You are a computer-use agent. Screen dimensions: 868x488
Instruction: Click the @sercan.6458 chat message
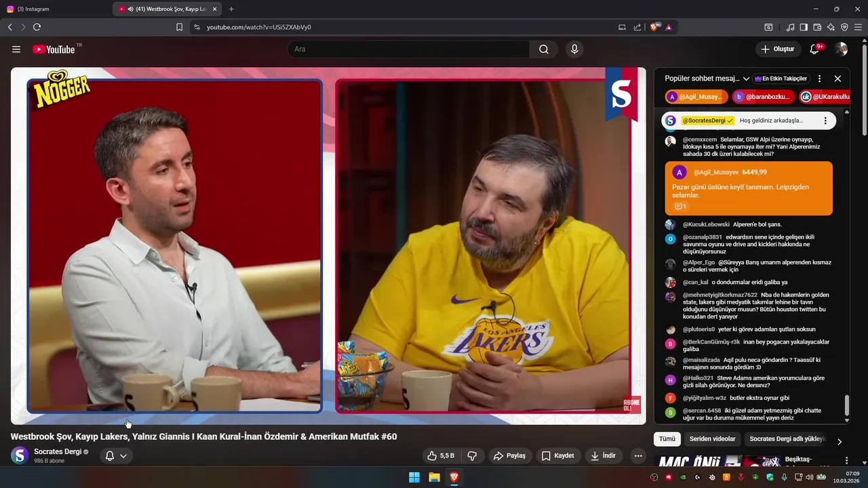(x=749, y=415)
